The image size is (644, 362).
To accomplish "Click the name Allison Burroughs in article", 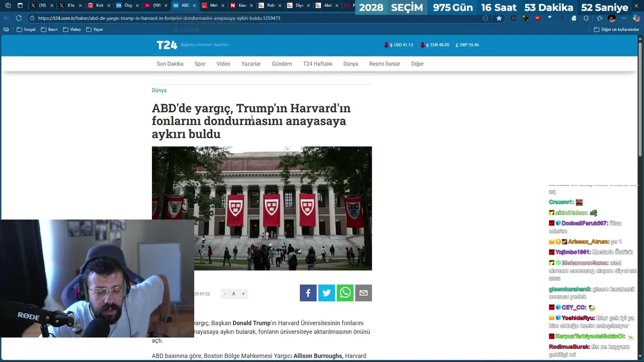I will click(x=318, y=356).
